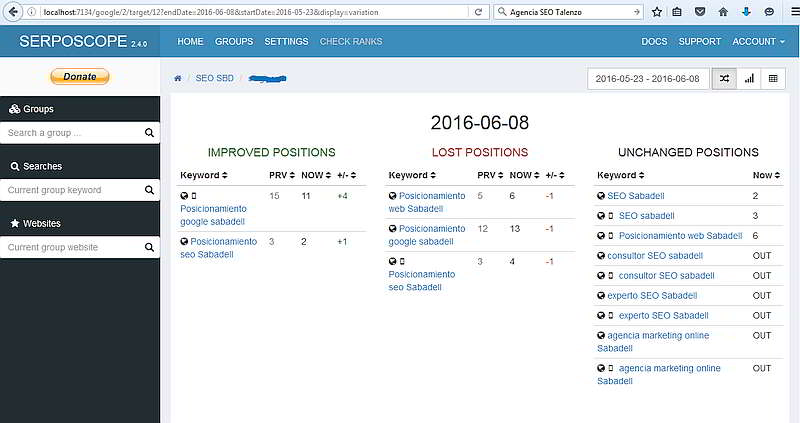Sort Improved Positions table by Keyword
This screenshot has height=423, width=800.
click(x=204, y=175)
